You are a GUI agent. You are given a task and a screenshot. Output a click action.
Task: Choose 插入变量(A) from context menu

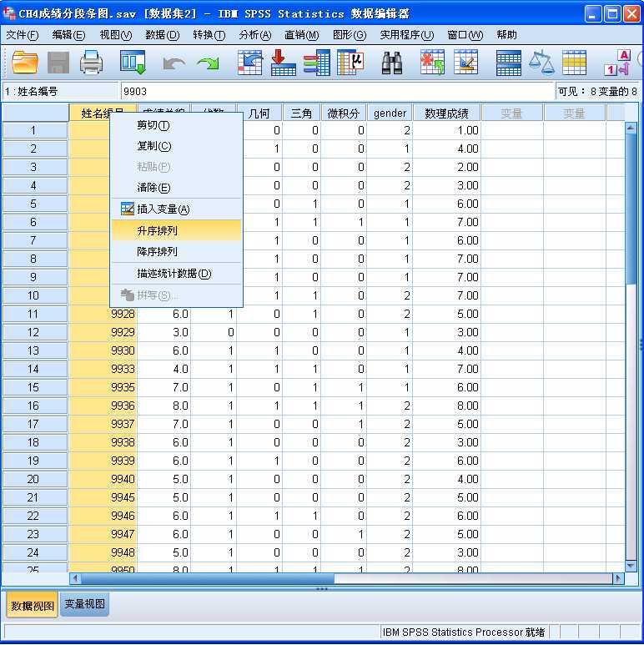coord(176,209)
